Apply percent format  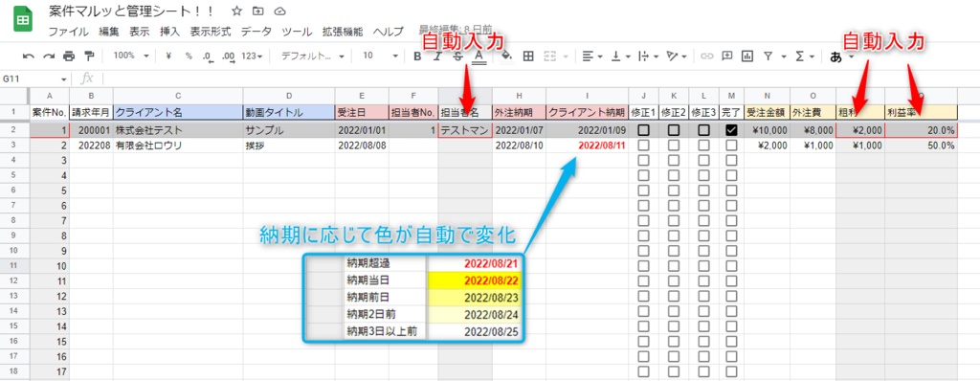coord(189,56)
